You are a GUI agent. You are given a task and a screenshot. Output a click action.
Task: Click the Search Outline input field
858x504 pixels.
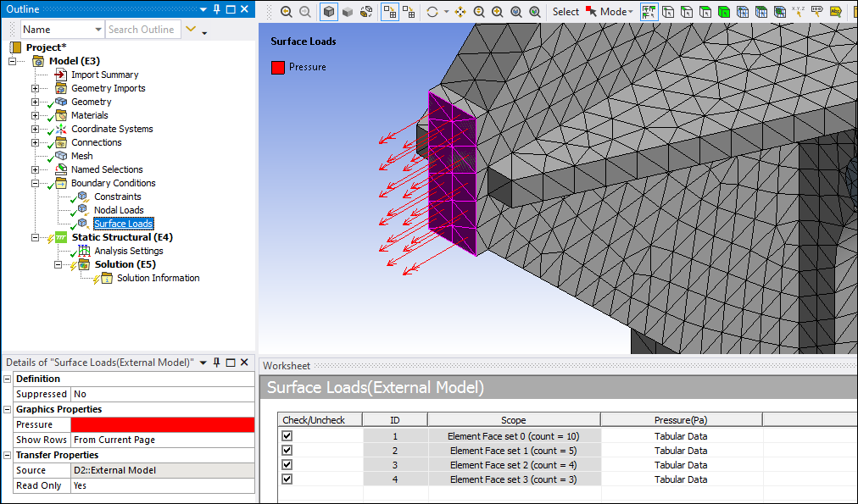click(x=141, y=30)
